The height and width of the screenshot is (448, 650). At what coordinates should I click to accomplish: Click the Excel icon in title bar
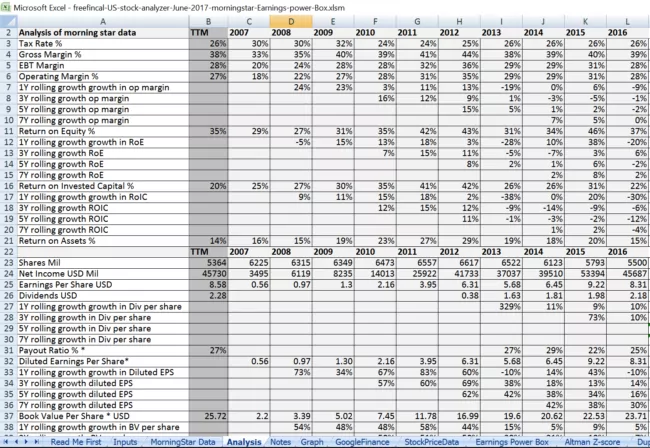[7, 7]
